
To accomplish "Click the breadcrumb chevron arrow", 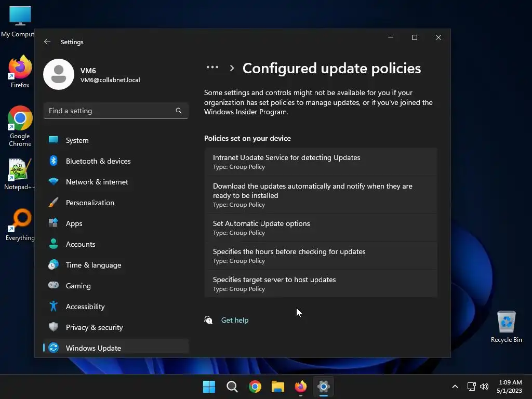I will [x=232, y=68].
